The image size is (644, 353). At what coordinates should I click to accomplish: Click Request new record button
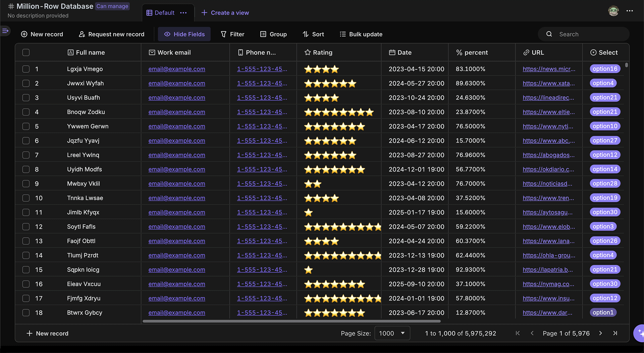pyautogui.click(x=111, y=34)
